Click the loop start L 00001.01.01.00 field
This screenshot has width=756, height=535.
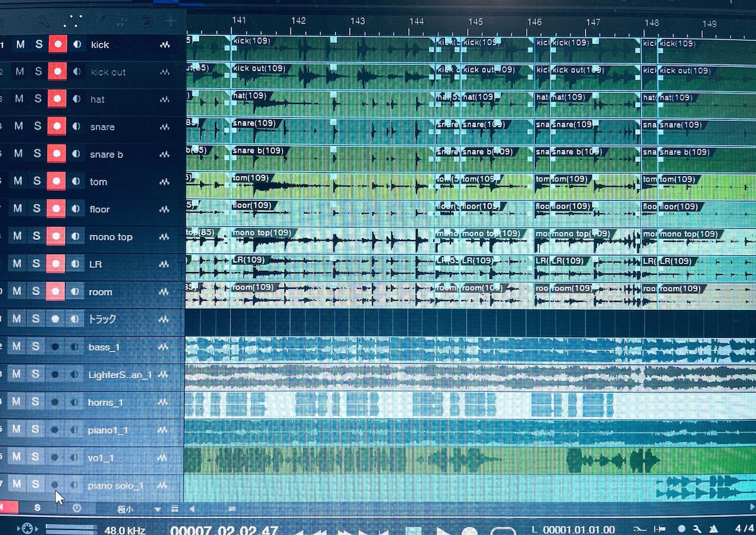(573, 530)
